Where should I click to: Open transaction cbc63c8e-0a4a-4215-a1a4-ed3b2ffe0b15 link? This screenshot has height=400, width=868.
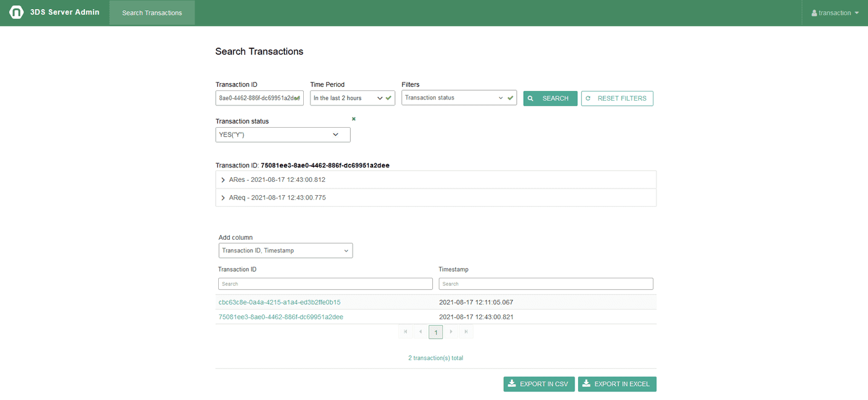[x=279, y=302]
